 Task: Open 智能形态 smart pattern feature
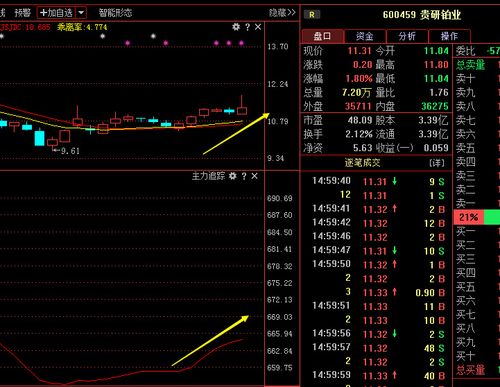click(115, 13)
